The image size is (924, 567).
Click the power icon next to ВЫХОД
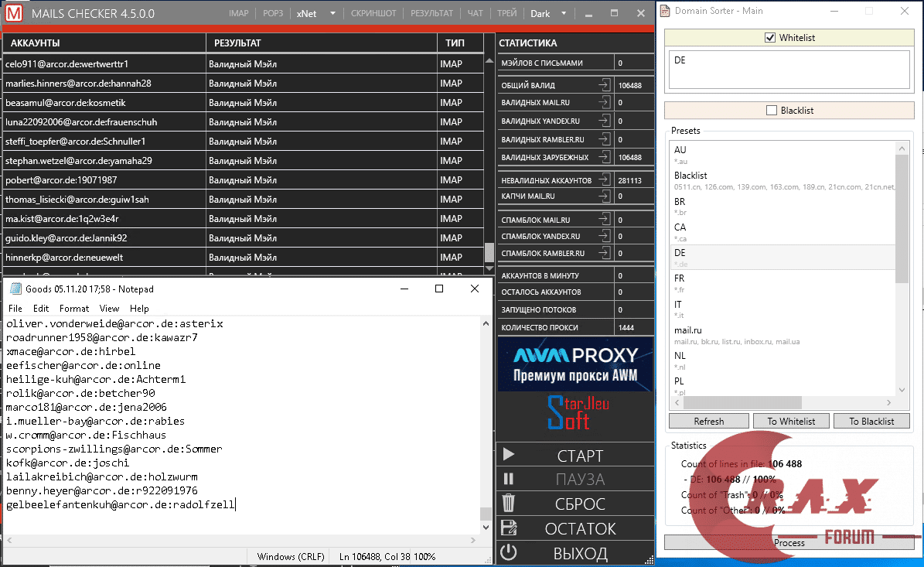click(x=509, y=552)
